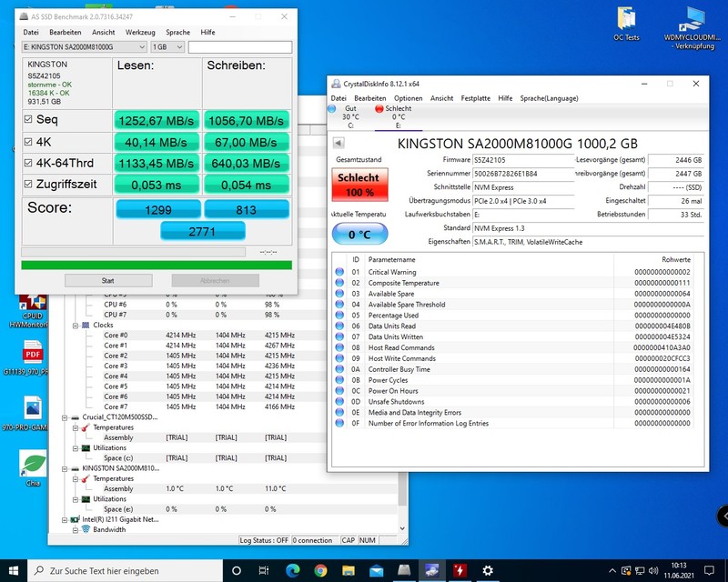Click the red Schlecht status orb for drive E:
Screen dimensions: 728x582
379,108
